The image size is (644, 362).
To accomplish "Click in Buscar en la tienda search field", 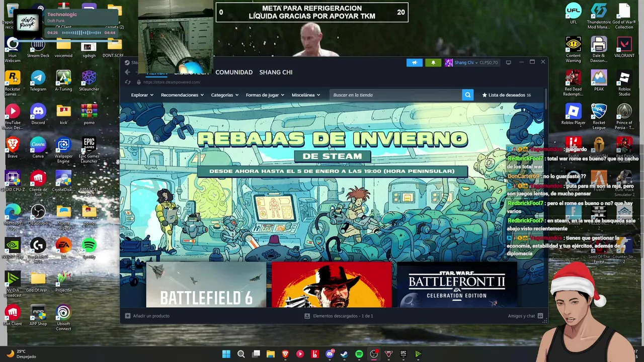I will tap(395, 95).
